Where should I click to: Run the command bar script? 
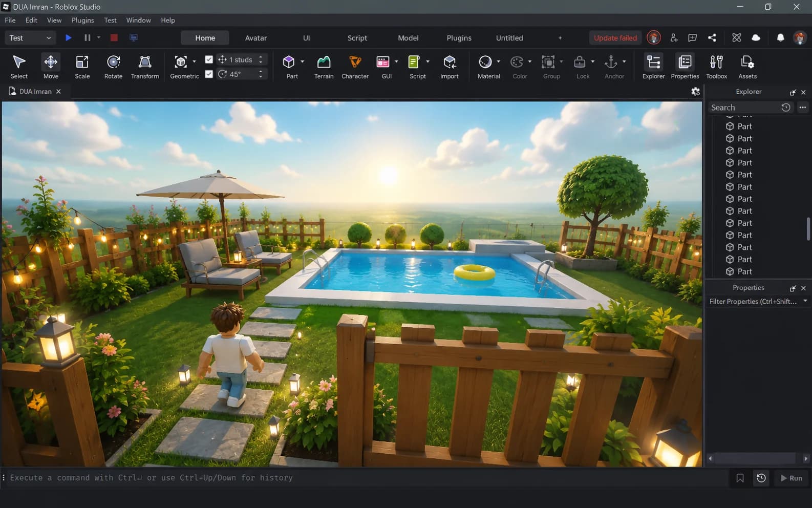pyautogui.click(x=791, y=478)
